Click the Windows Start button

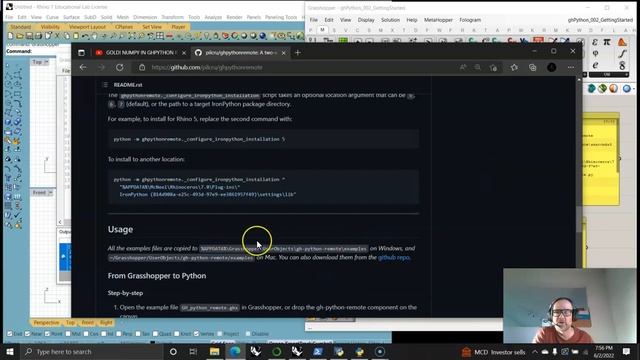(10, 351)
